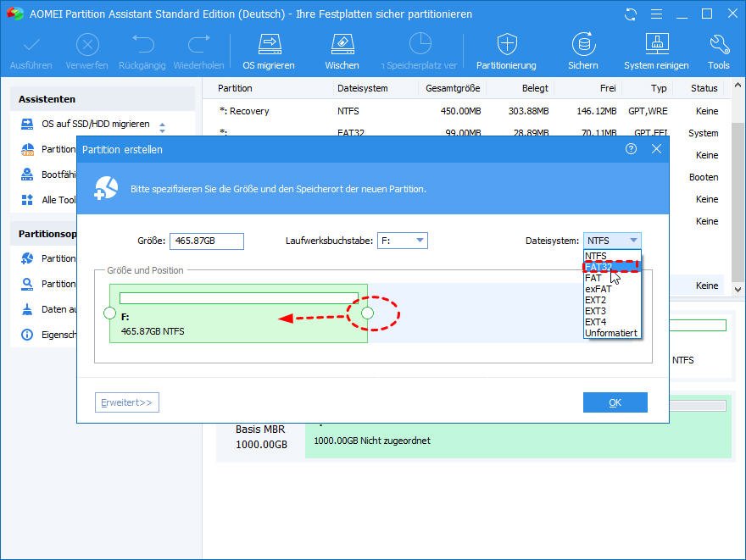746x560 pixels.
Task: Choose EXT3 from the file system list
Action: [x=612, y=311]
